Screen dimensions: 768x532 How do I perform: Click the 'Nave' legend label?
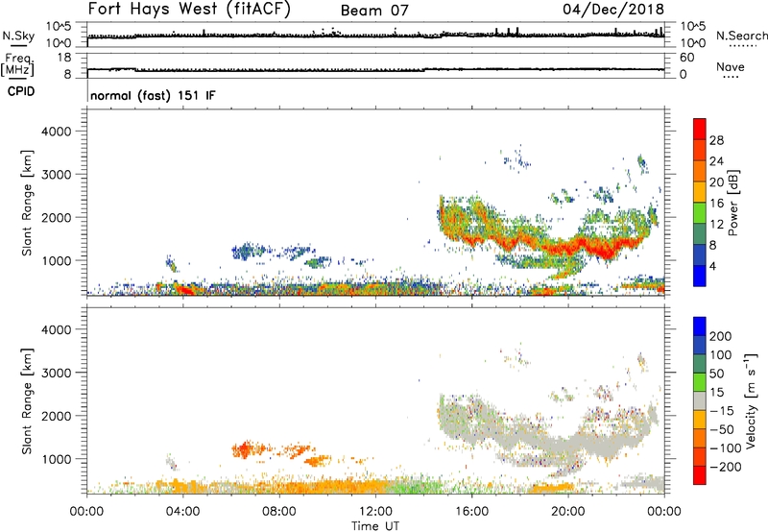[731, 66]
